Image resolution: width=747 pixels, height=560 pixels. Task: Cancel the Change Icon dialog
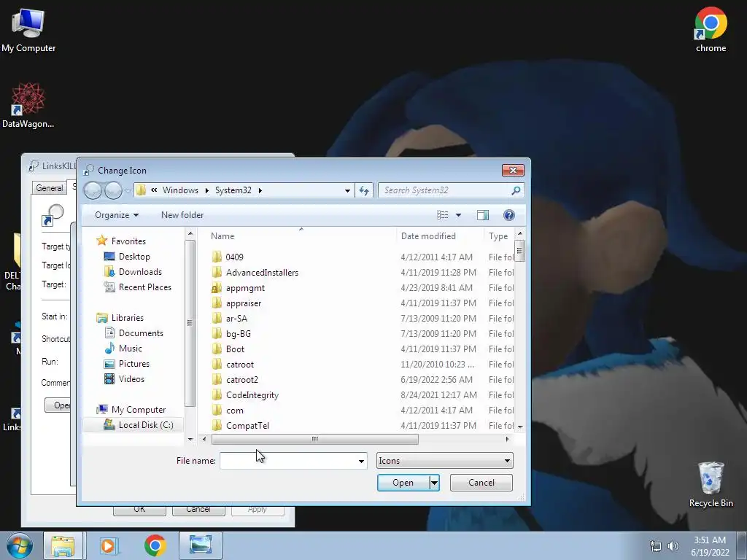click(x=481, y=483)
